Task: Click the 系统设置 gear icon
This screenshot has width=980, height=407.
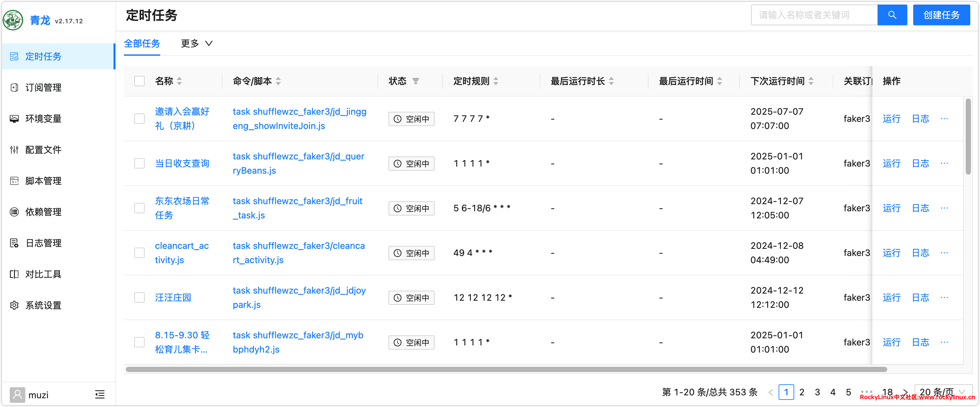Action: tap(14, 305)
